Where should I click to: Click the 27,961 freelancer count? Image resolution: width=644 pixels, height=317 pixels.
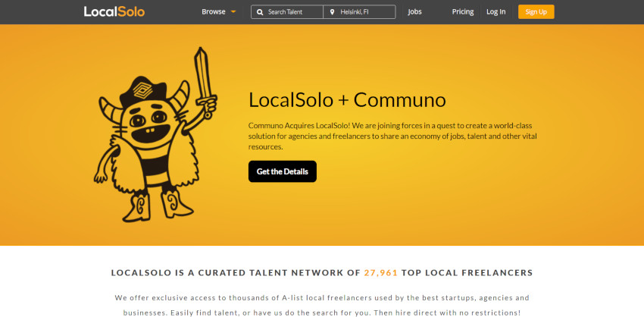click(x=381, y=272)
